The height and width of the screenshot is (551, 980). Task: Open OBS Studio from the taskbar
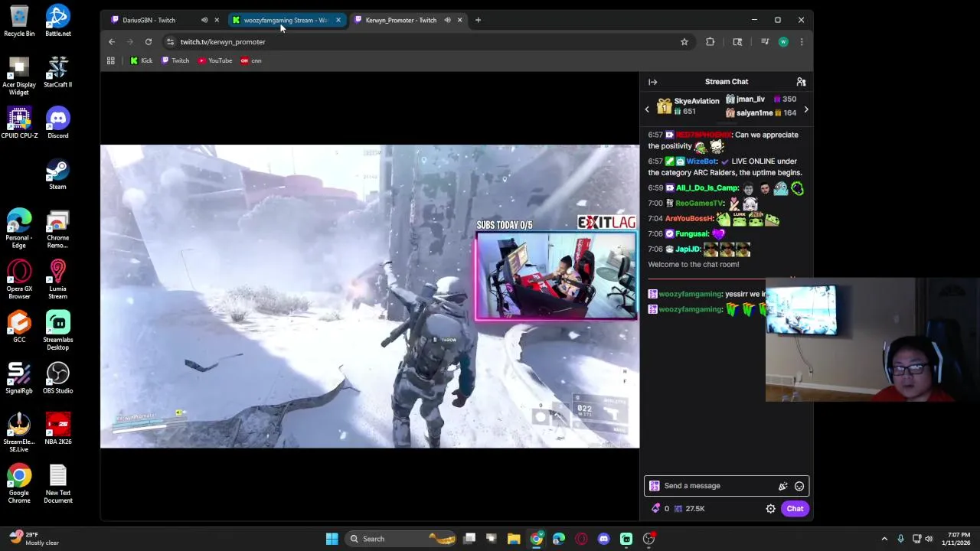[x=648, y=539]
